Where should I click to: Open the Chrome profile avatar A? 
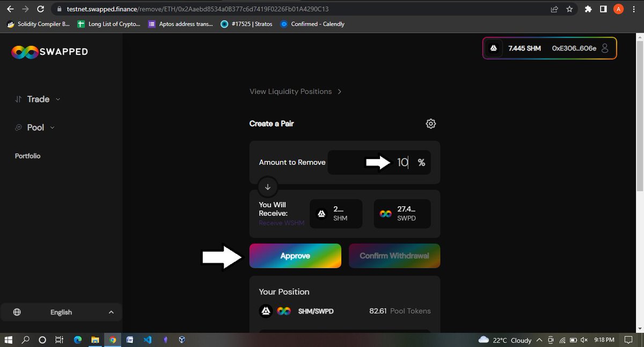coord(618,9)
